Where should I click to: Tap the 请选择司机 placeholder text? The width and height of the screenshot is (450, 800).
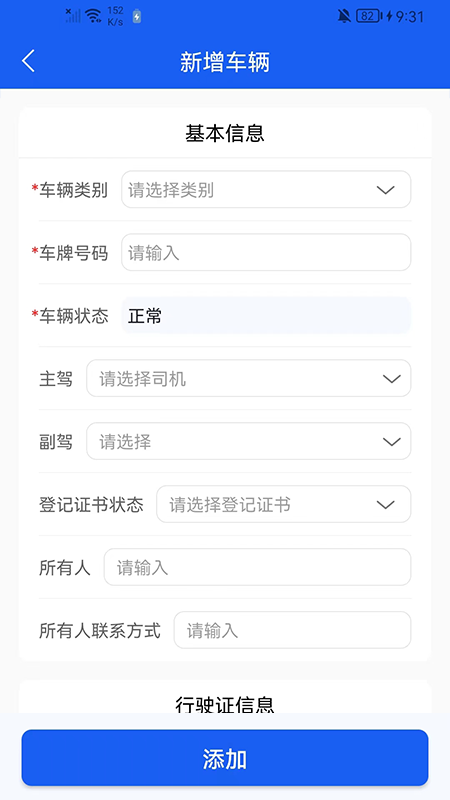click(x=142, y=379)
